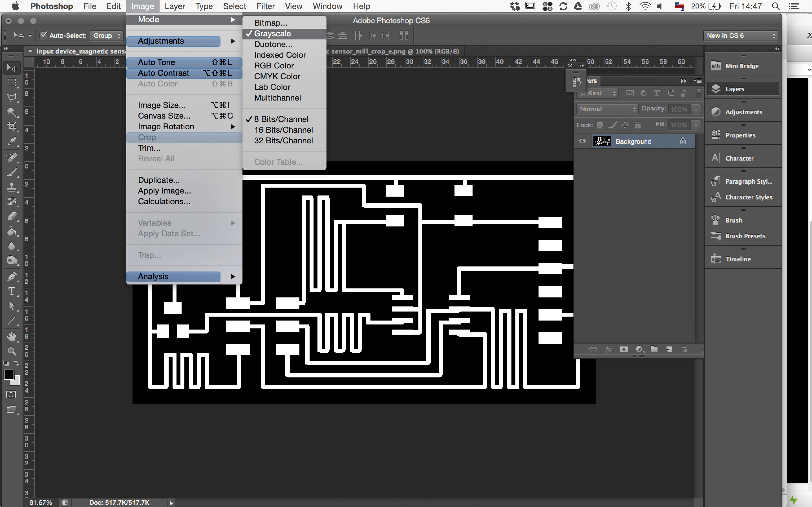The height and width of the screenshot is (507, 812).
Task: Hide the Background layer with the eye icon
Action: click(x=582, y=141)
